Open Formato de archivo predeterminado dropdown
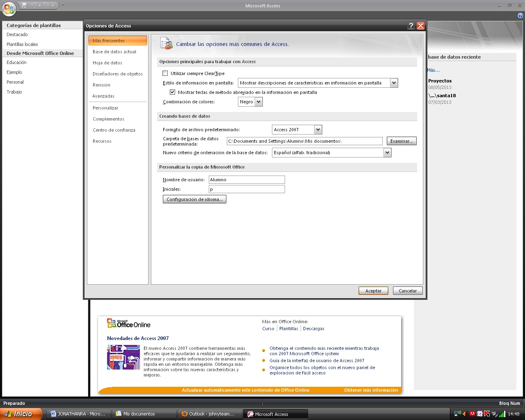This screenshot has width=525, height=420. [x=318, y=130]
